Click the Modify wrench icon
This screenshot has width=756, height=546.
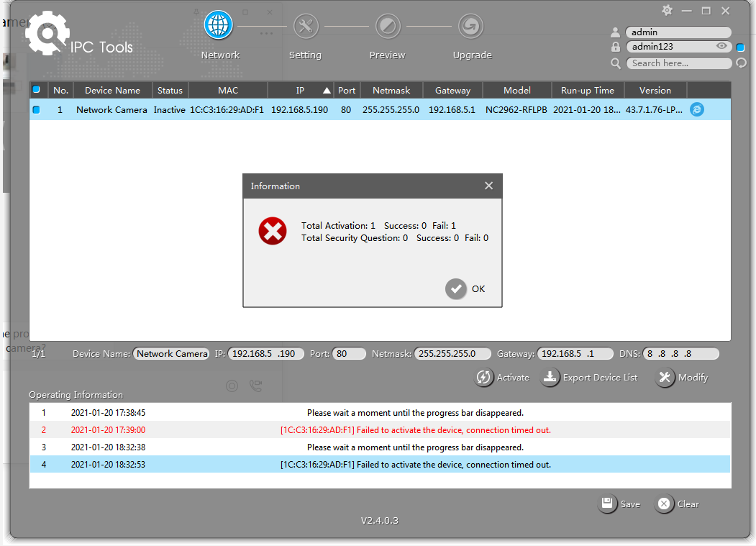click(x=665, y=377)
